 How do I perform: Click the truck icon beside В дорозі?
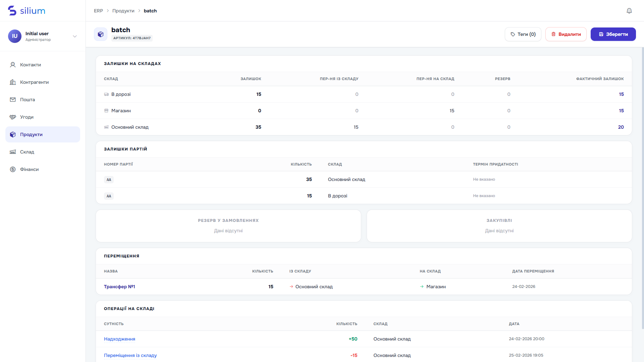[x=106, y=95]
